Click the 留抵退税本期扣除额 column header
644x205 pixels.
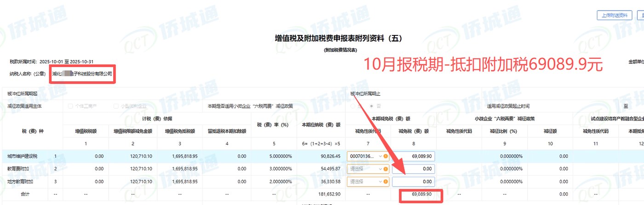click(227, 131)
